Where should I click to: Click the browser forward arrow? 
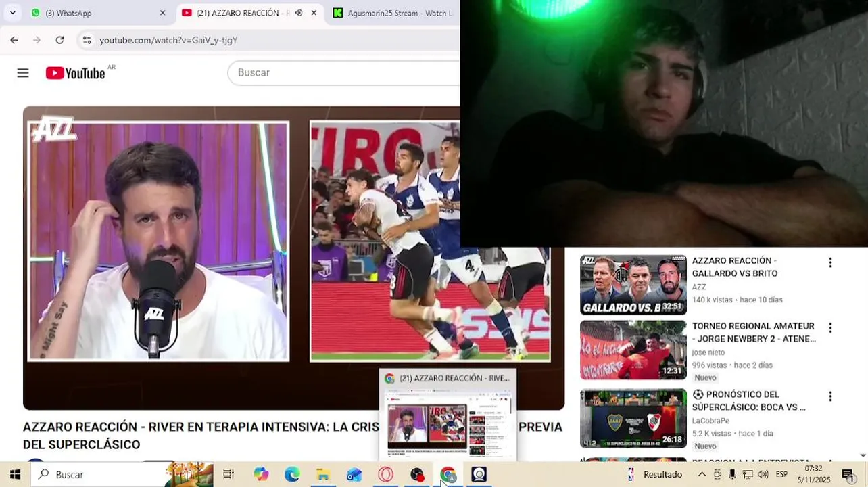(x=37, y=40)
